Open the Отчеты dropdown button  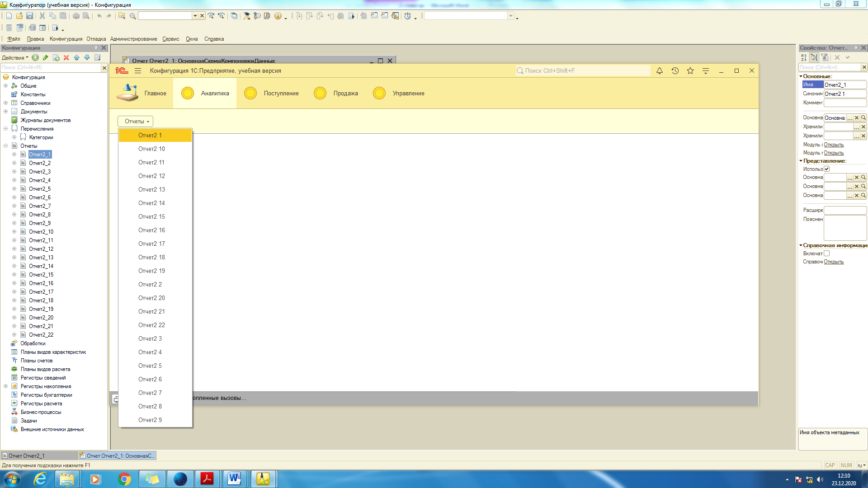pyautogui.click(x=136, y=122)
